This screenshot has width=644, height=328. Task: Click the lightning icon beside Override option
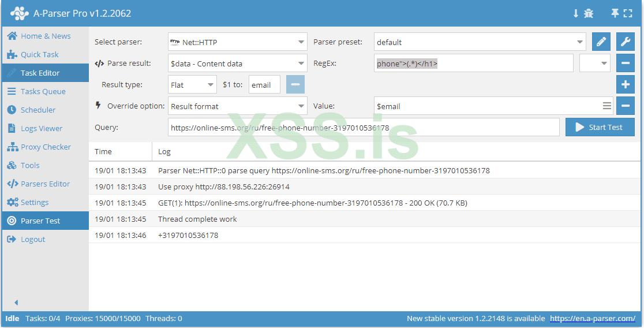tap(98, 106)
